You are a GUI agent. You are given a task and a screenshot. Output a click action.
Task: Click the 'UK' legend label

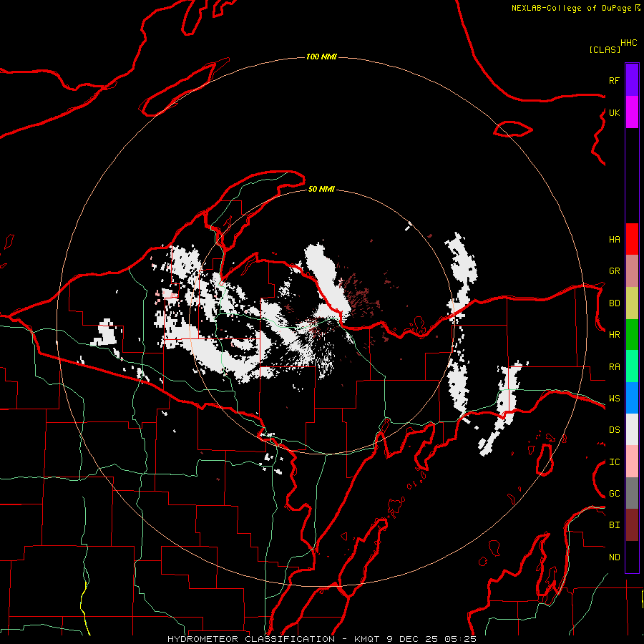coord(614,112)
